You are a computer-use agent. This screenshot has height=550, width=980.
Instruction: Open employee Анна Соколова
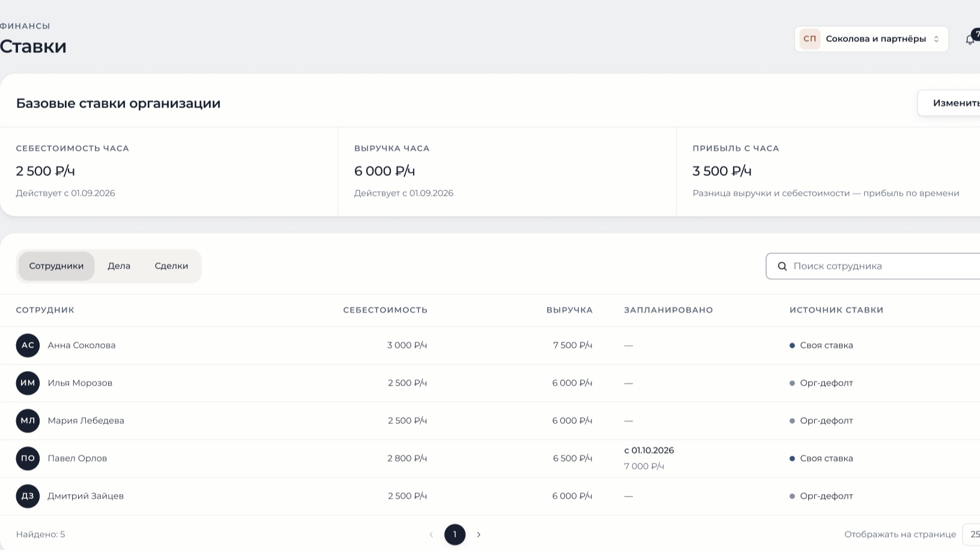(x=82, y=345)
